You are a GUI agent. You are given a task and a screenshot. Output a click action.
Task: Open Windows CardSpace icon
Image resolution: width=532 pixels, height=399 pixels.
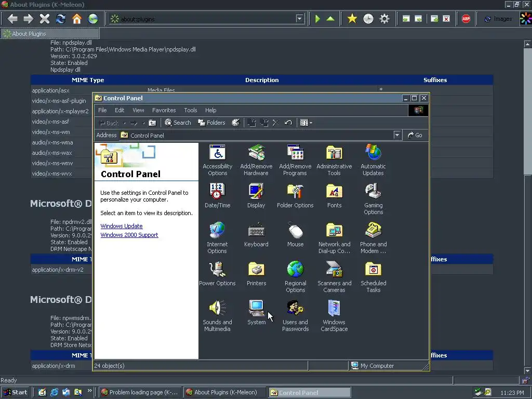click(334, 316)
